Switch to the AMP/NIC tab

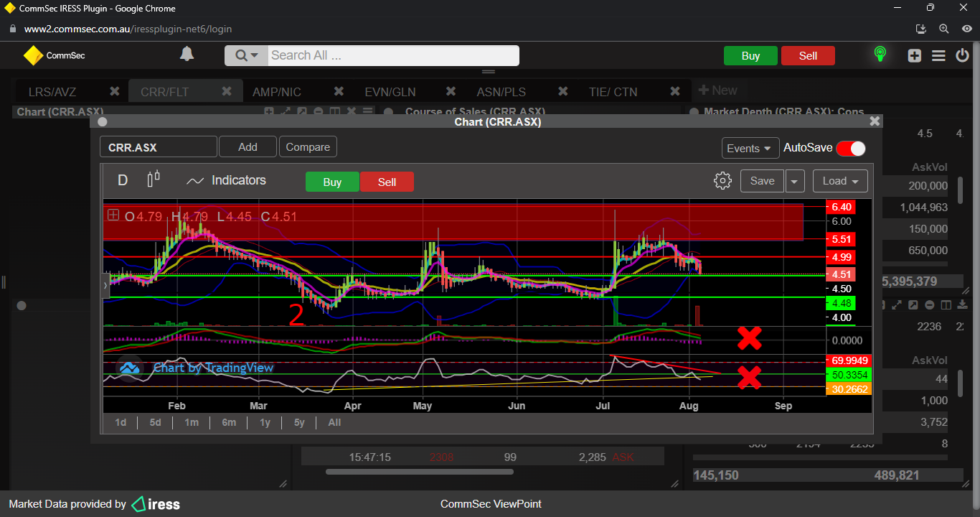(x=277, y=92)
